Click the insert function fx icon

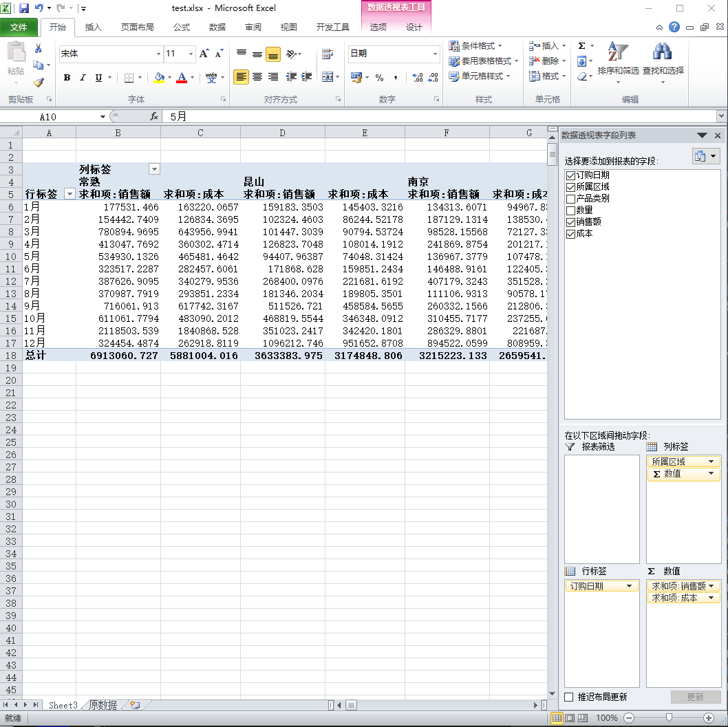[154, 117]
